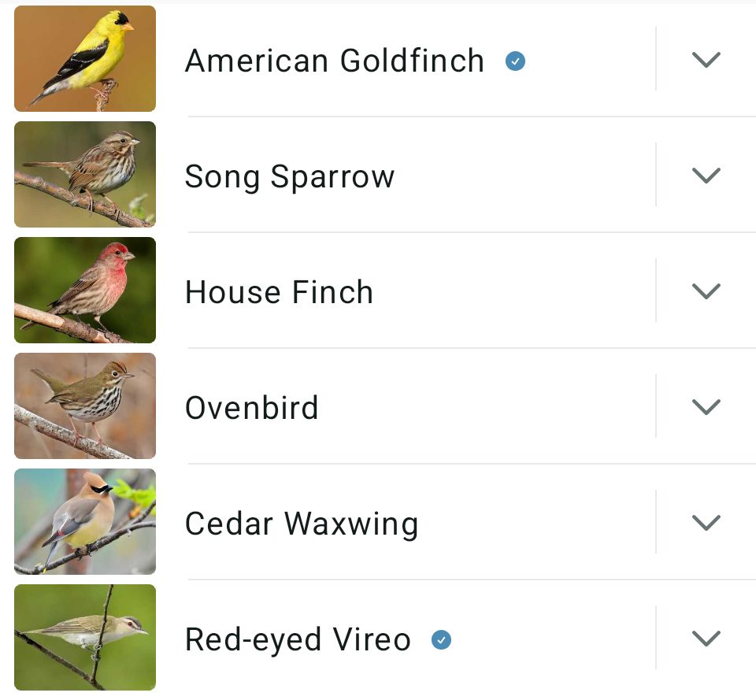Open the Ovenbird photo thumbnail

(85, 406)
